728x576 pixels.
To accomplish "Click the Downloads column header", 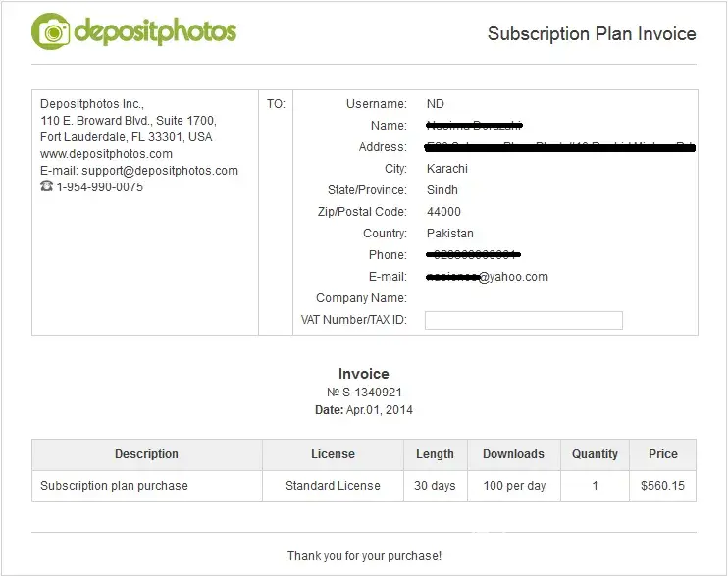I will [513, 454].
